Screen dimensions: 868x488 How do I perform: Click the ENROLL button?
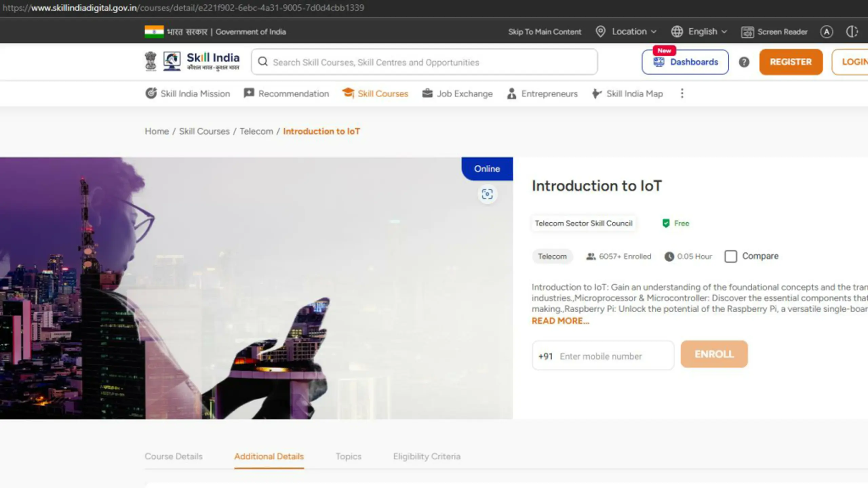tap(714, 354)
